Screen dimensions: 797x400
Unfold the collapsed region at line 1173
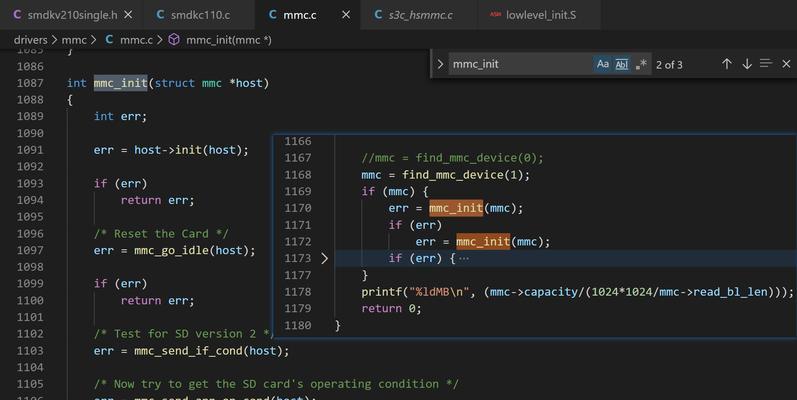point(324,258)
